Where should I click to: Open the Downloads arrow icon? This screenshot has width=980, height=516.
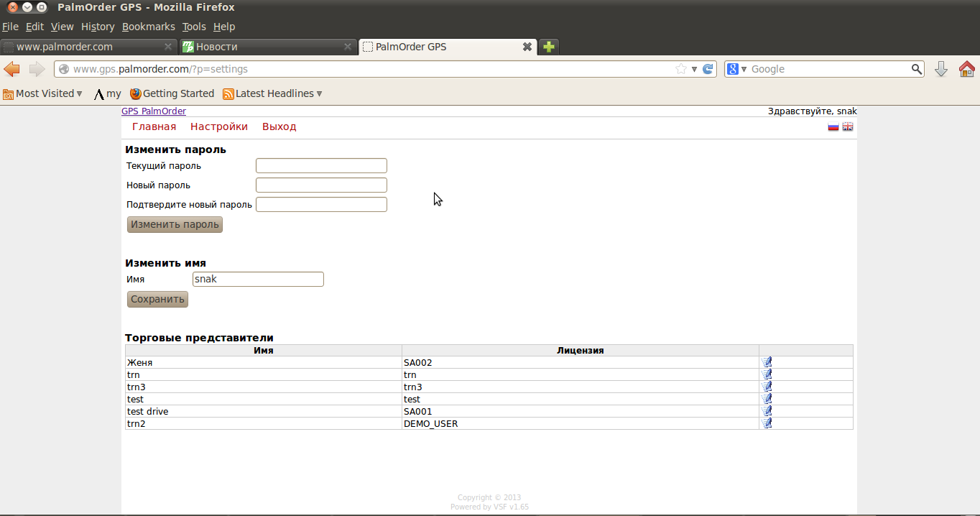[x=940, y=69]
